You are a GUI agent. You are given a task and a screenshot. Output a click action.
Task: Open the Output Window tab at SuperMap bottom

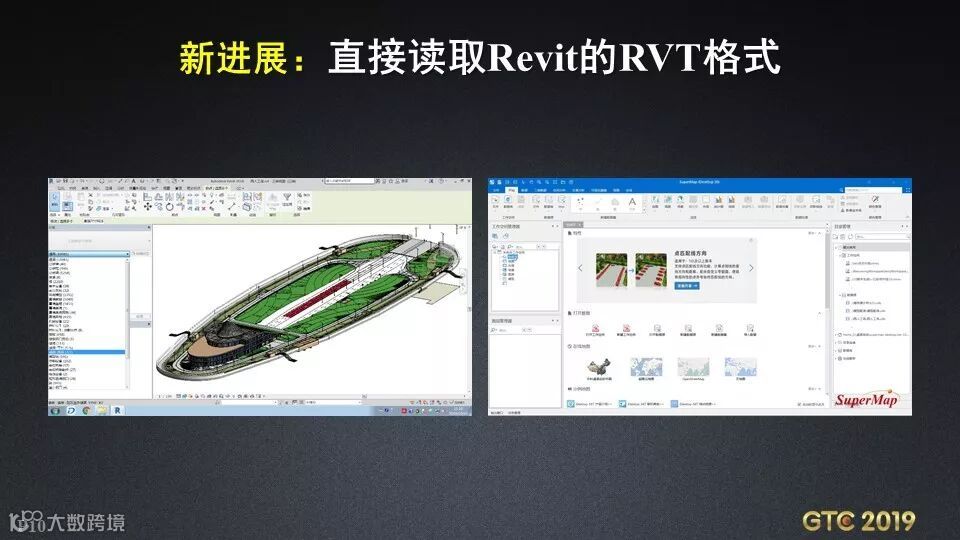coord(497,413)
